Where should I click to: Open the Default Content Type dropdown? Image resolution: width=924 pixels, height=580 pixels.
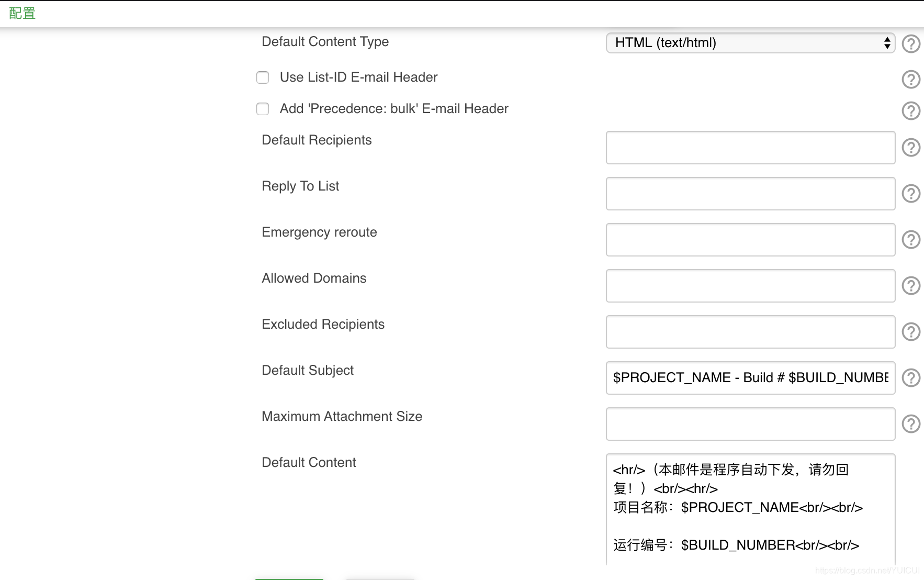pyautogui.click(x=750, y=43)
